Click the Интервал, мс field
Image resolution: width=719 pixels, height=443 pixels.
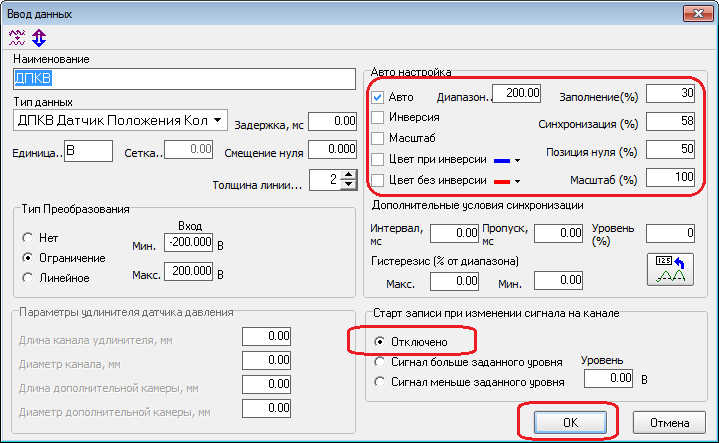point(454,233)
